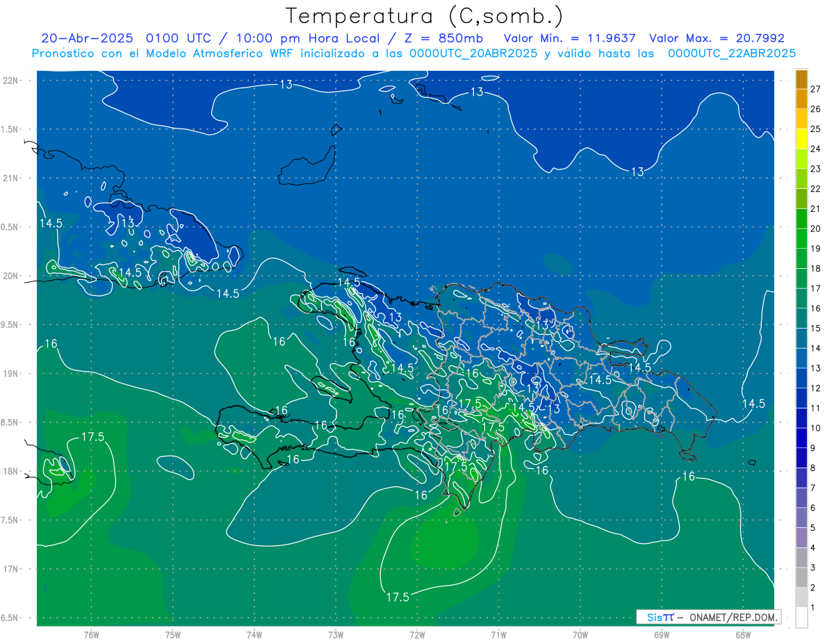Screen dimensions: 834x644
Task: Select the 0000UTC_22ABR2025 valid-until timestamp
Action: click(x=732, y=53)
